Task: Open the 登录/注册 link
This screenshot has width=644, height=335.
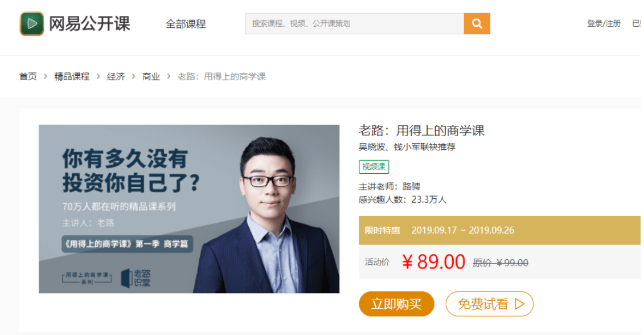Action: (x=604, y=23)
